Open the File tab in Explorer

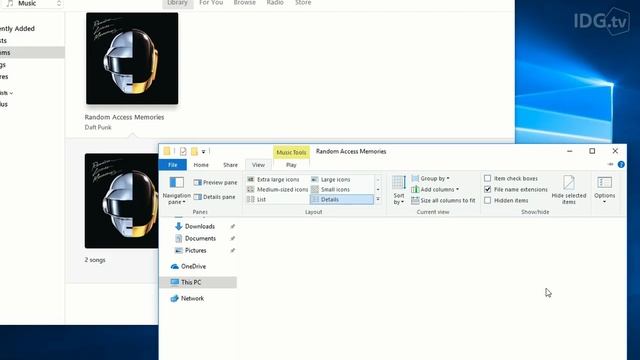click(x=173, y=165)
